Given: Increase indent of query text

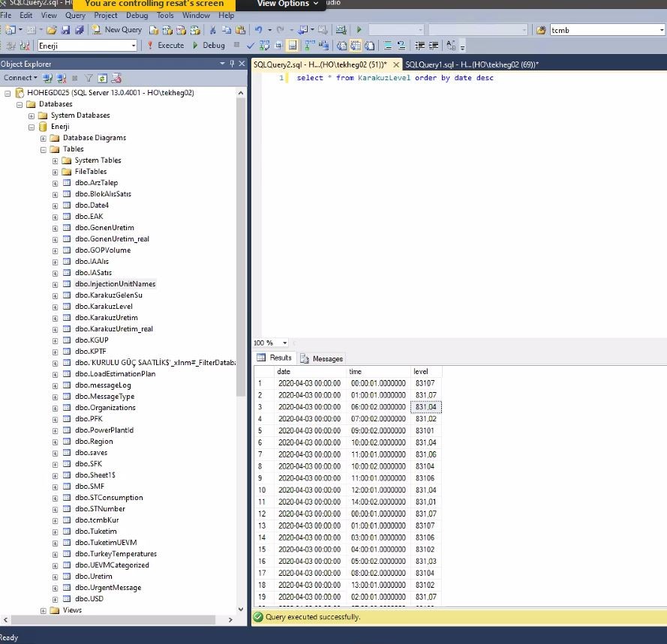Looking at the screenshot, I should [433, 45].
